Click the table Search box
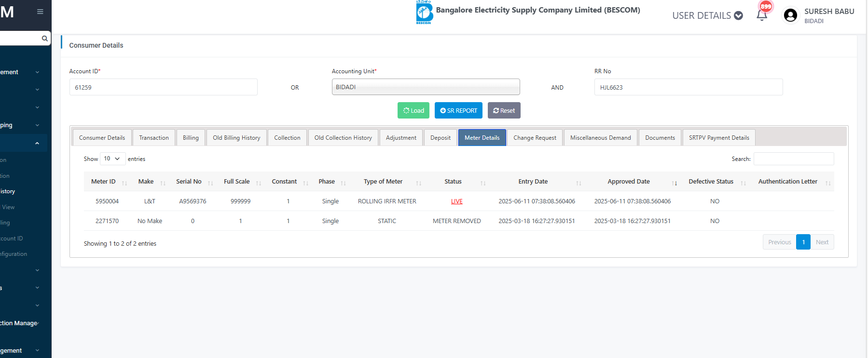 pyautogui.click(x=794, y=159)
